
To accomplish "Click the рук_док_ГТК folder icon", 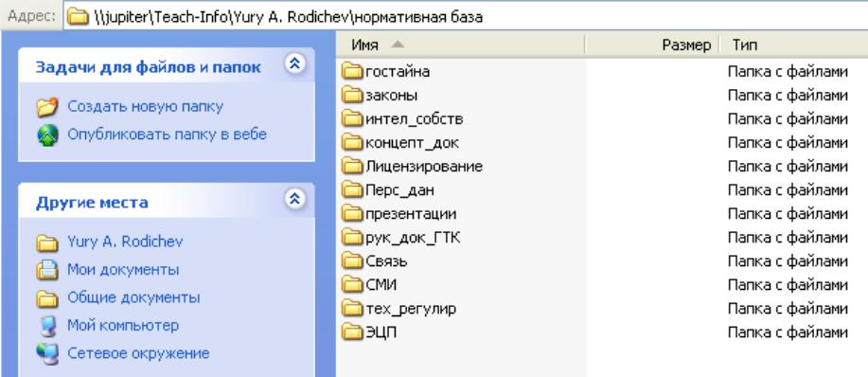I will coord(351,238).
